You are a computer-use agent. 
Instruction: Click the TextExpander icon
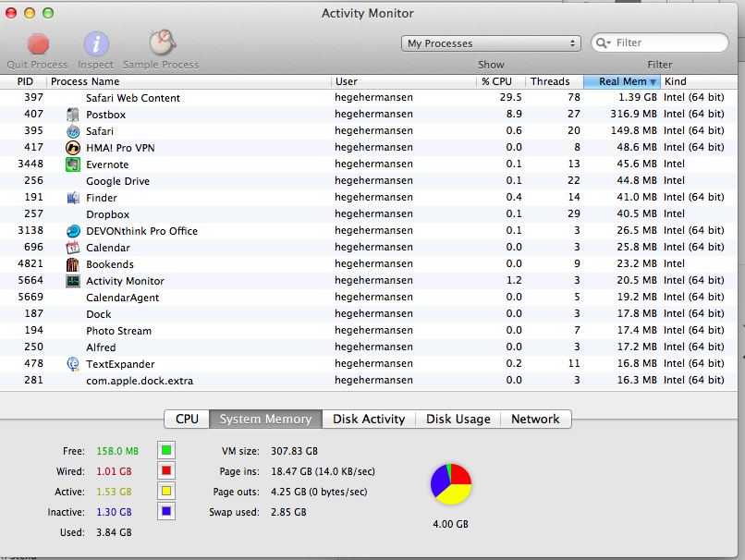[73, 364]
